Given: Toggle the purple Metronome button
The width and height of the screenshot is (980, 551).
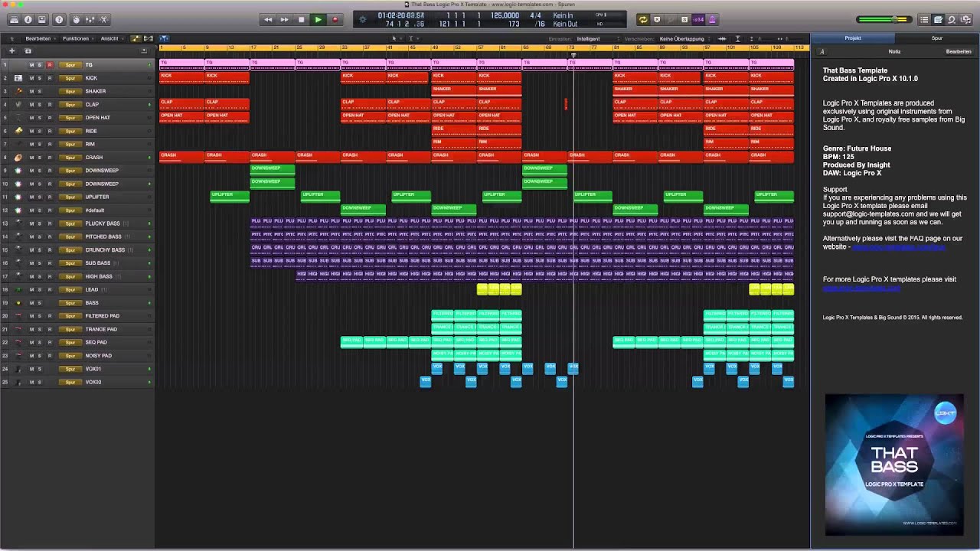Looking at the screenshot, I should (x=712, y=19).
